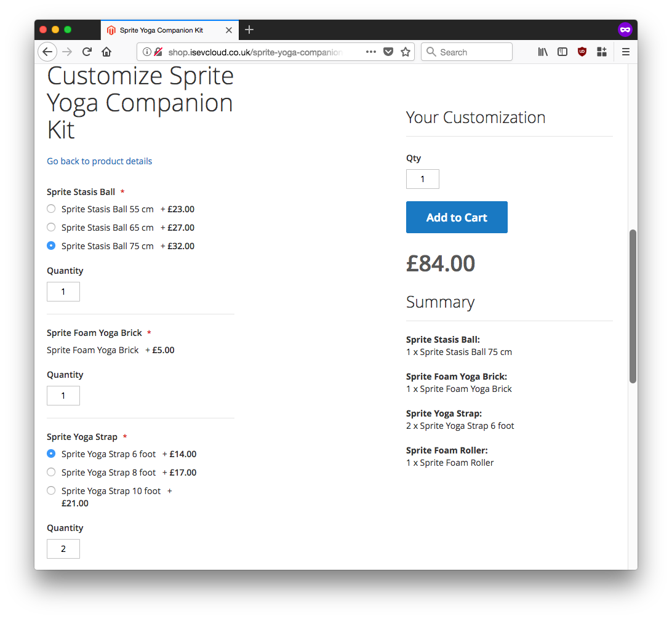Click the £84.00 total price
The height and width of the screenshot is (619, 672).
point(441,263)
